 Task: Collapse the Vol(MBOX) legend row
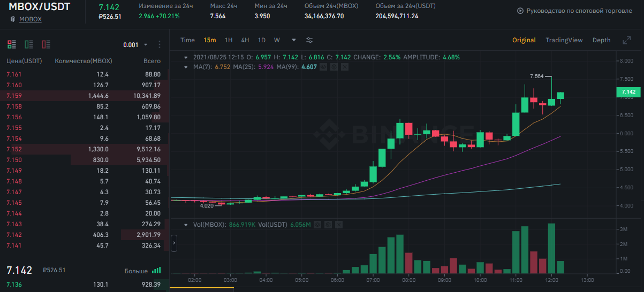pos(186,225)
